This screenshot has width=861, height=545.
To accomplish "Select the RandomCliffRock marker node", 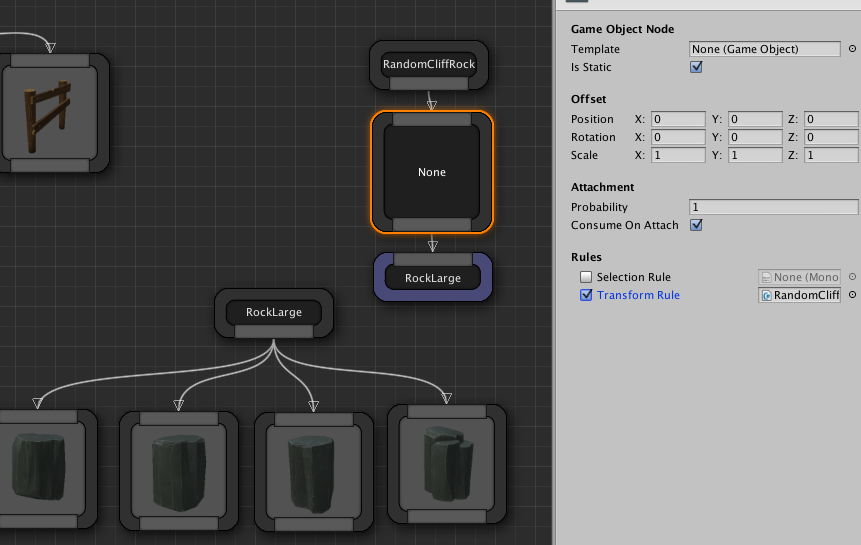I will tap(429, 65).
